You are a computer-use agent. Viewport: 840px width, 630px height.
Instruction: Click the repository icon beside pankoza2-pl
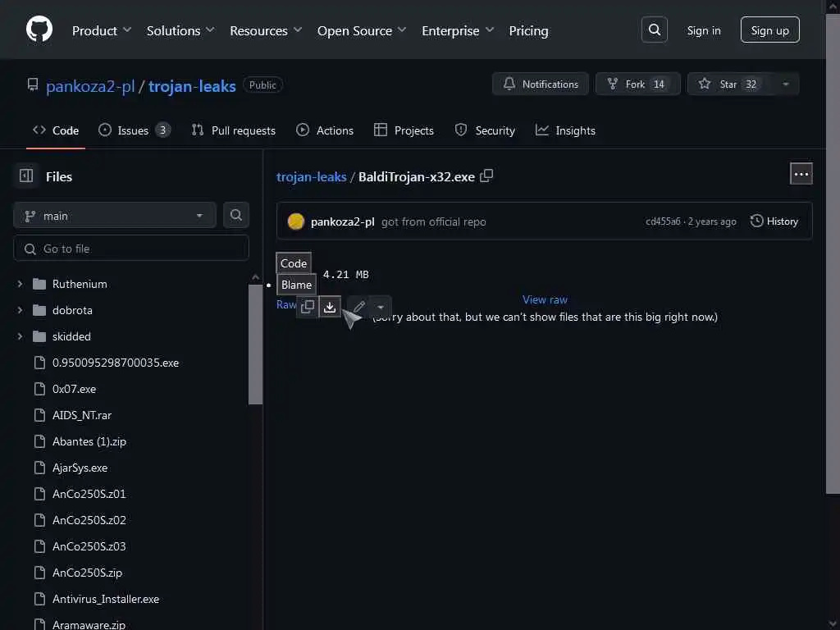(x=33, y=84)
